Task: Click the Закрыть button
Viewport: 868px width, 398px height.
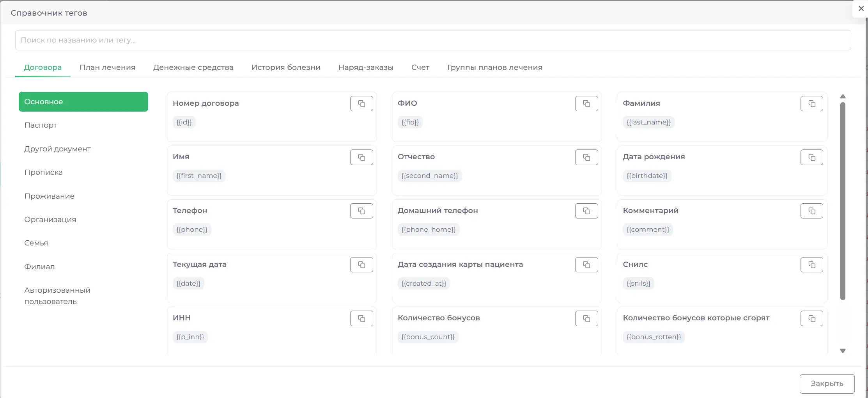Action: click(827, 384)
